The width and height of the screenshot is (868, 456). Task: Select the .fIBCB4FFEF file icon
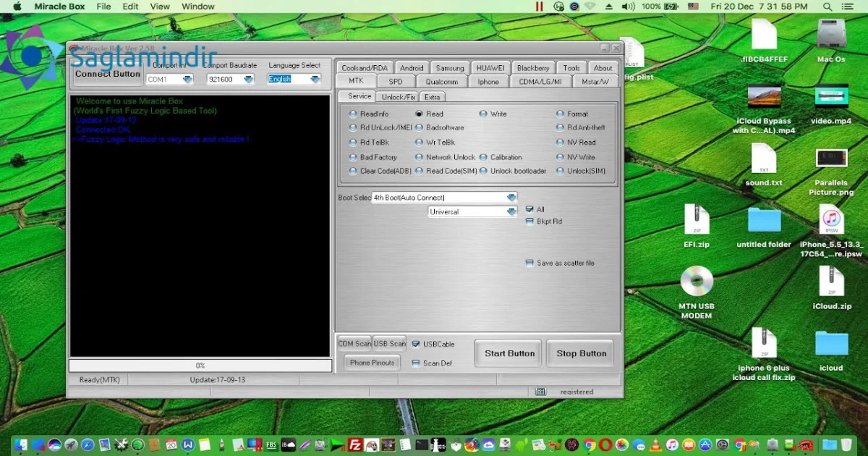(x=764, y=35)
